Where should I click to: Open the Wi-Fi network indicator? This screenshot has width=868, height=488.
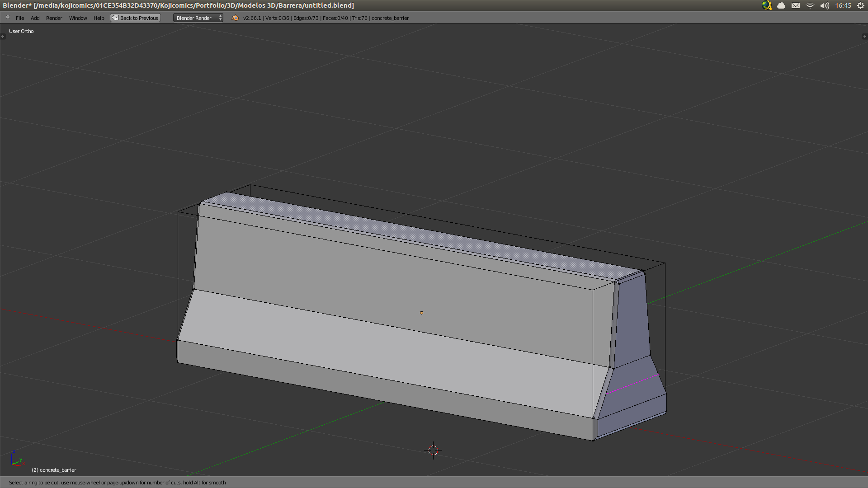point(810,5)
